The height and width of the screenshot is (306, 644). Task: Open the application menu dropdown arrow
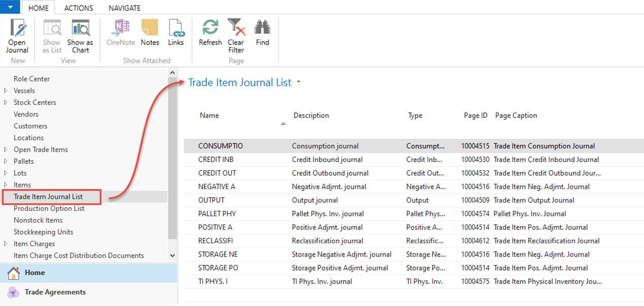coord(11,7)
